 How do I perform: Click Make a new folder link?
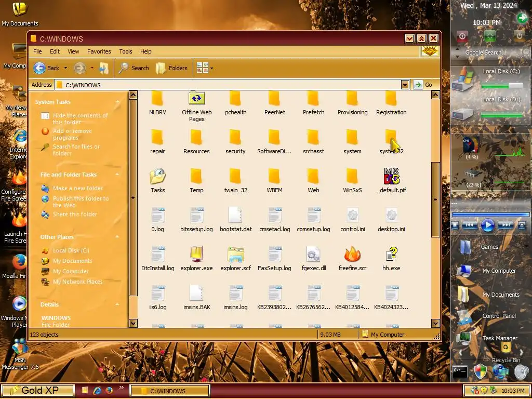(x=78, y=188)
